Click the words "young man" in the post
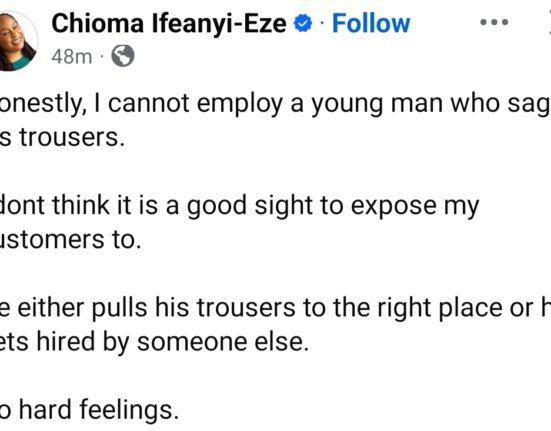This screenshot has height=431, width=551. pos(377,105)
